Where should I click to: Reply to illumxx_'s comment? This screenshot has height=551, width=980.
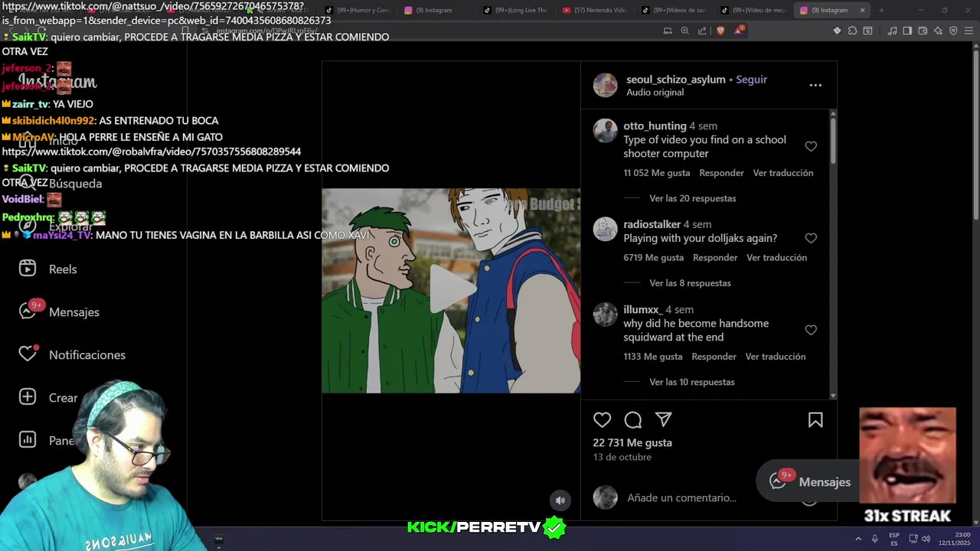tap(714, 357)
